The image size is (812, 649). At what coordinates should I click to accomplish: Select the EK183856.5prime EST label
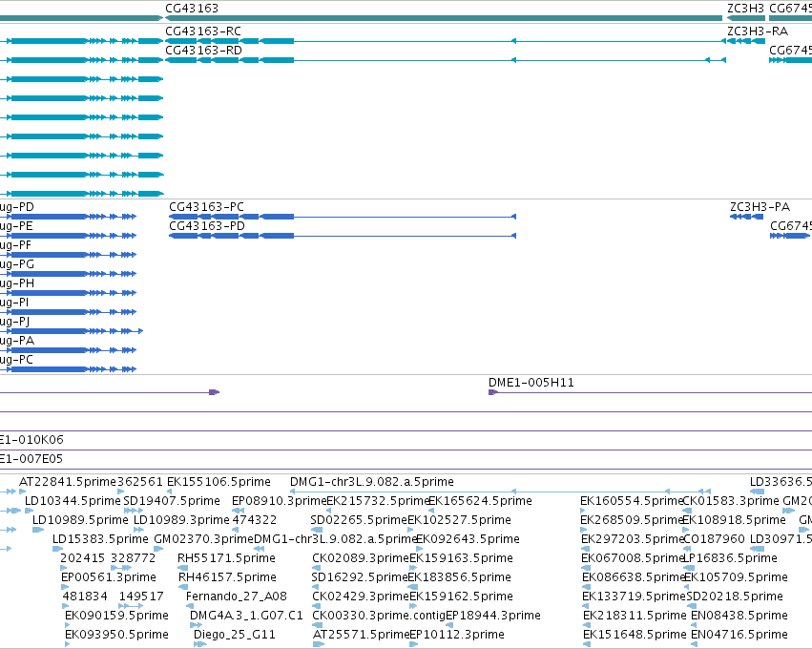click(459, 577)
